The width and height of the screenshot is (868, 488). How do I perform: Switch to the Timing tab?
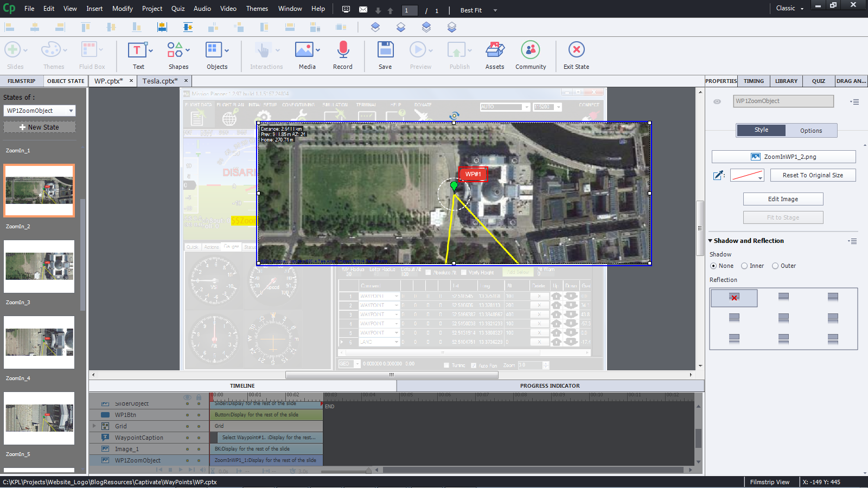754,81
